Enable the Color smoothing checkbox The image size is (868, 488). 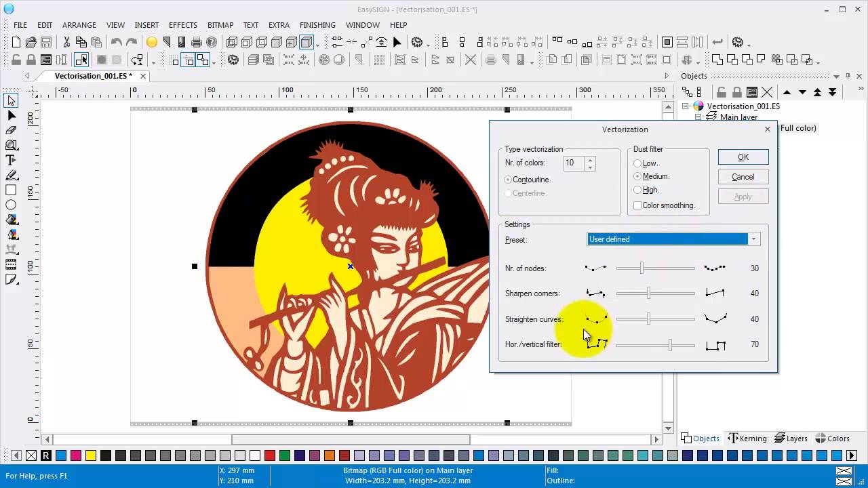pos(637,205)
